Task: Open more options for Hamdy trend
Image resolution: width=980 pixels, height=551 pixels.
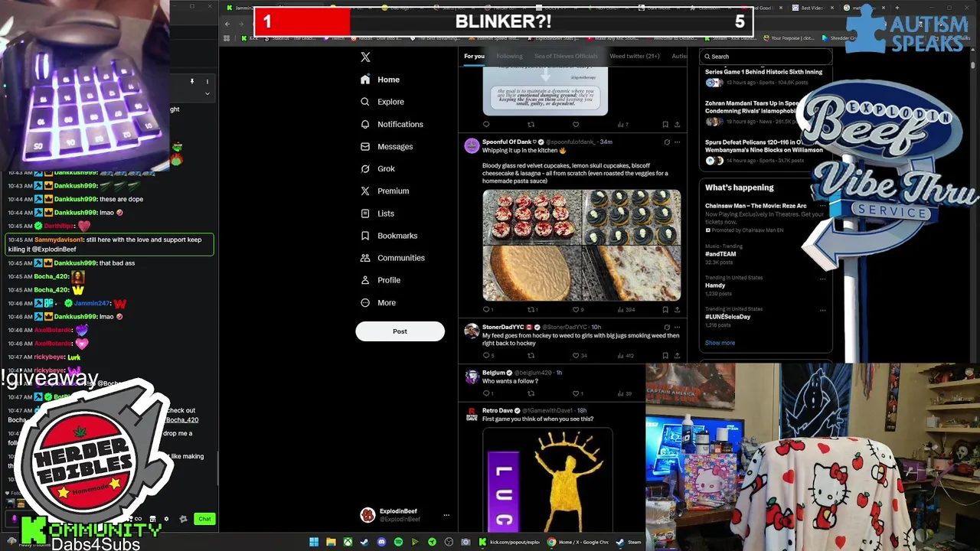Action: click(822, 279)
